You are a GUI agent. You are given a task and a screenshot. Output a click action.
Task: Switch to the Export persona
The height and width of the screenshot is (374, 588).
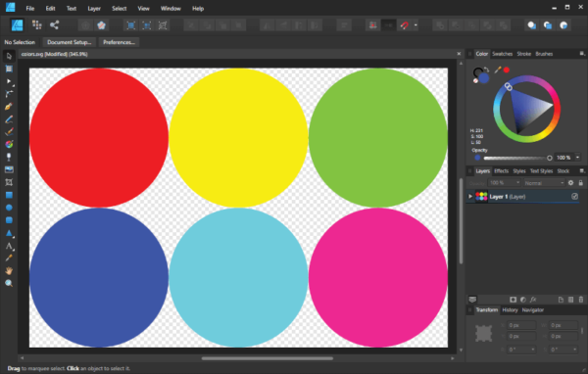coord(54,25)
